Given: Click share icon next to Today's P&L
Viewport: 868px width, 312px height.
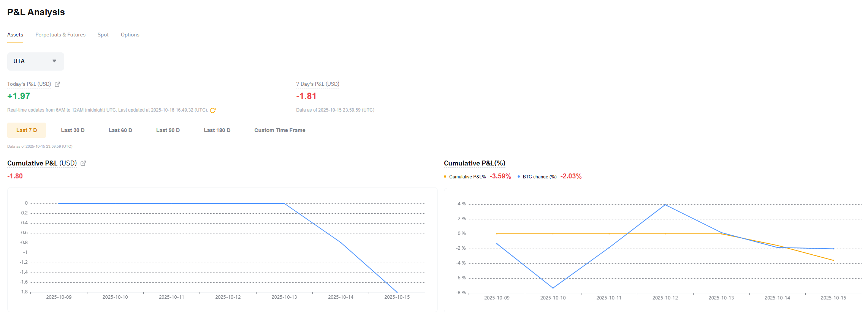Looking at the screenshot, I should (57, 84).
